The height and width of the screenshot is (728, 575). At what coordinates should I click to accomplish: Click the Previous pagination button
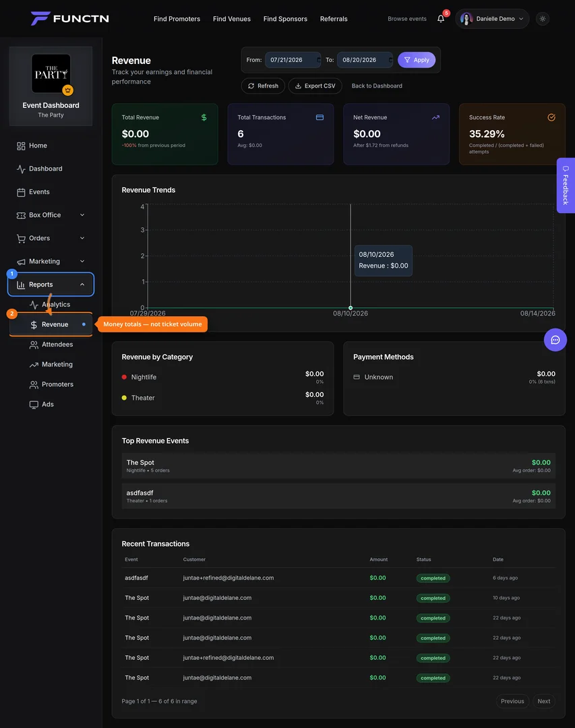[x=512, y=702]
